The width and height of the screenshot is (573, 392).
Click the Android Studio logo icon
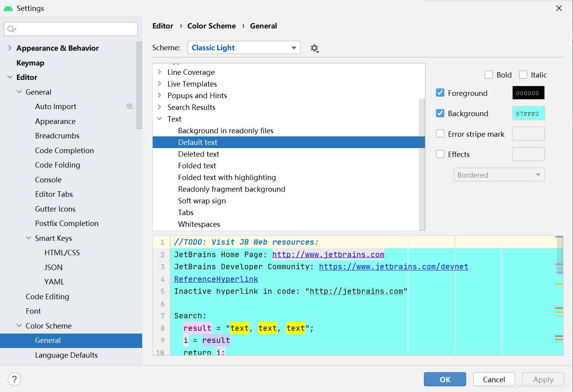coord(8,8)
